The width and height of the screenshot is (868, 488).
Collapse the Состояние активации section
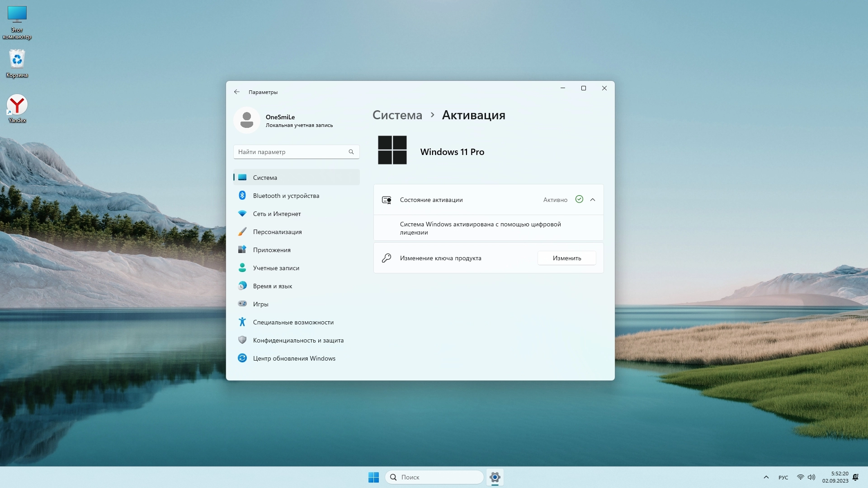593,200
